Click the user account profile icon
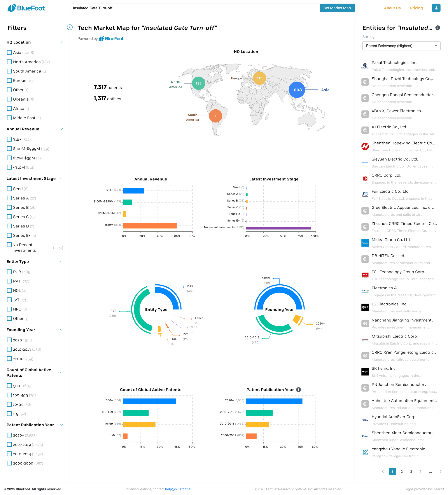The width and height of the screenshot is (448, 495). tap(436, 8)
